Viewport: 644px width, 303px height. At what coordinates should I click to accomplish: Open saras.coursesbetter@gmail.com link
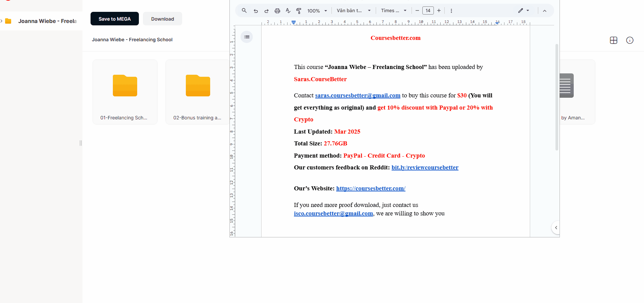[357, 95]
